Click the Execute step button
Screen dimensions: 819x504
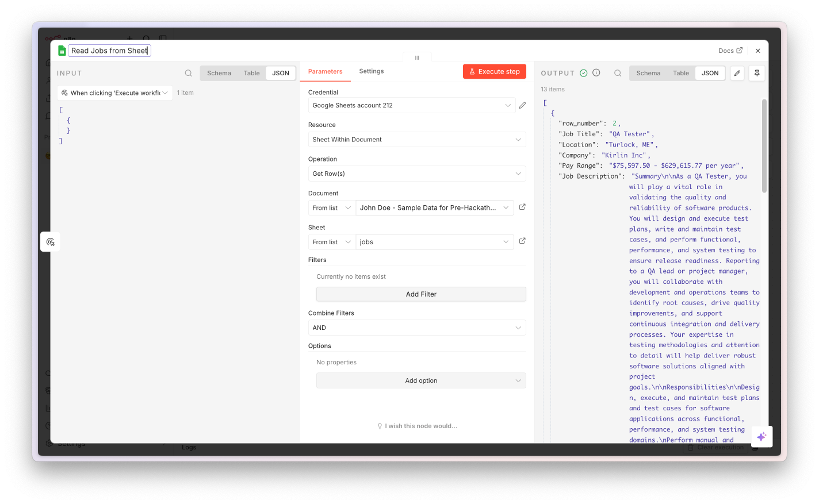coord(495,71)
